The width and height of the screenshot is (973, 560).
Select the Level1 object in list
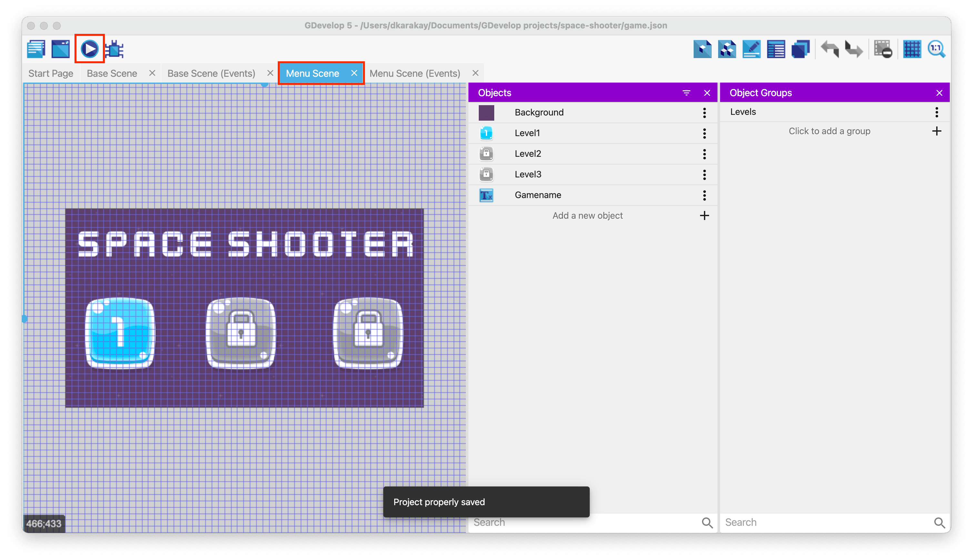(592, 133)
